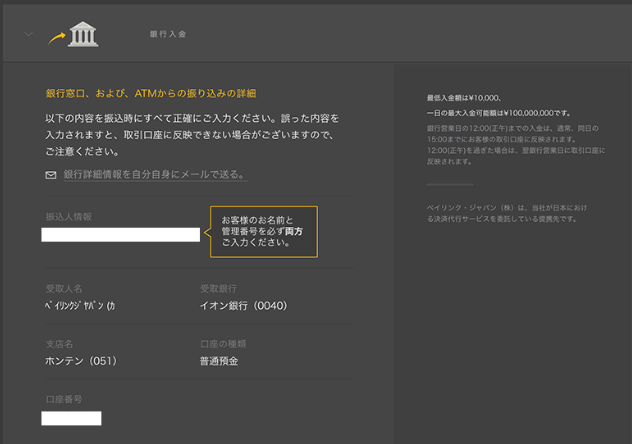
Task: Click the 銀行営業日の12:00(正午) note text
Action: [x=516, y=145]
